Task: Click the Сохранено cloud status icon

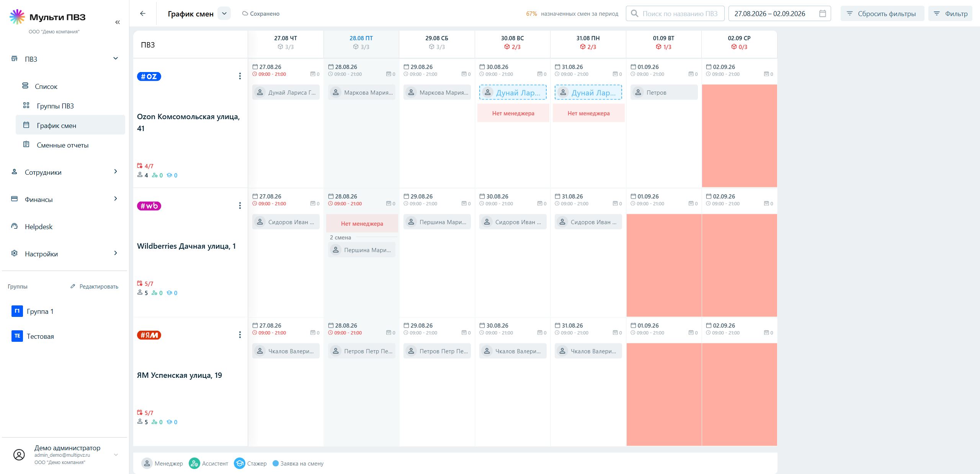Action: [245, 13]
